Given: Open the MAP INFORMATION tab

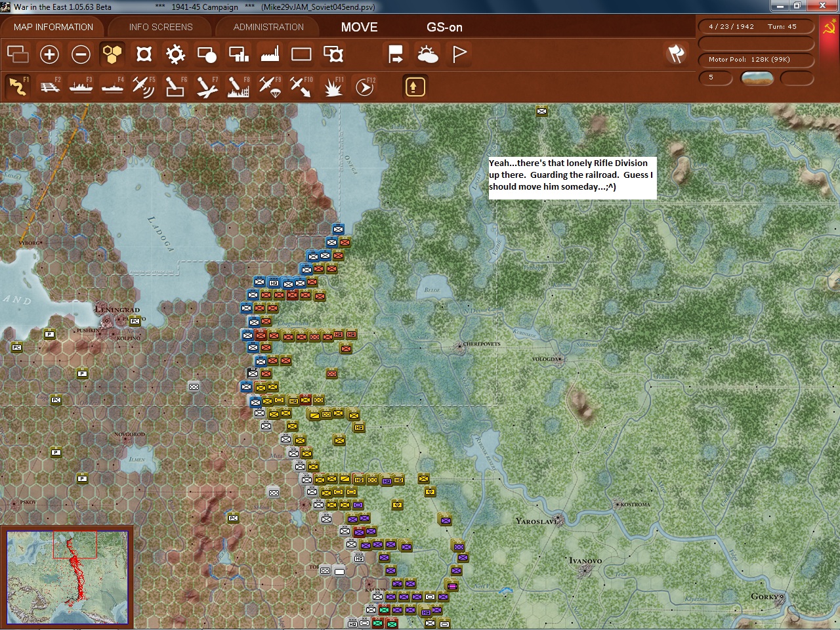Looking at the screenshot, I should (x=53, y=27).
